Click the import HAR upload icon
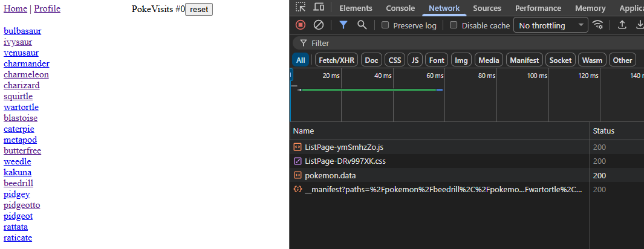The image size is (644, 249). click(x=622, y=25)
